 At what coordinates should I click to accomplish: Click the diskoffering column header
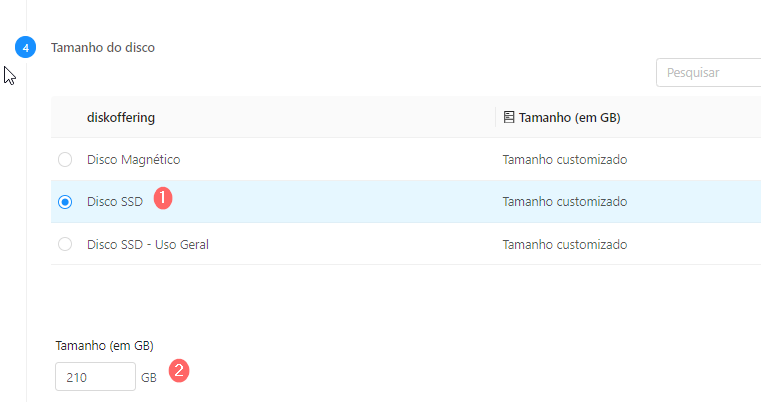tap(121, 118)
